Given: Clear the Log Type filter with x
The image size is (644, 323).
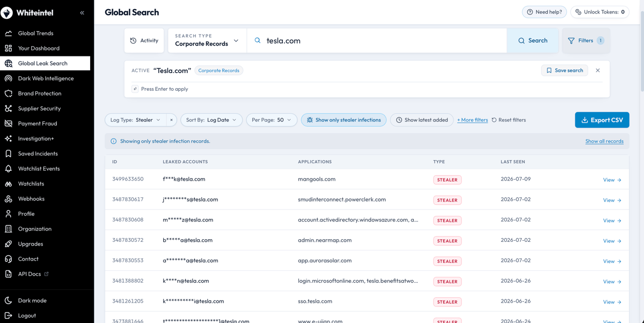Looking at the screenshot, I should click(171, 120).
